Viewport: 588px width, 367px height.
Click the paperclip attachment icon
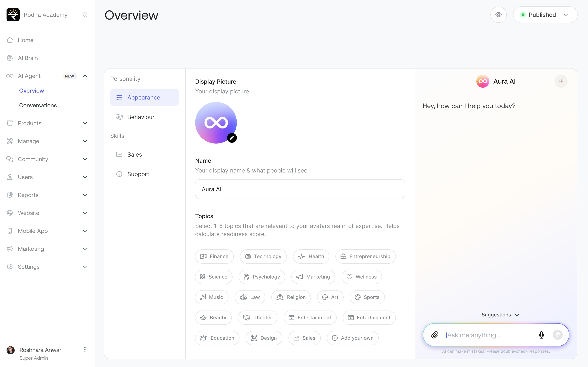click(434, 335)
